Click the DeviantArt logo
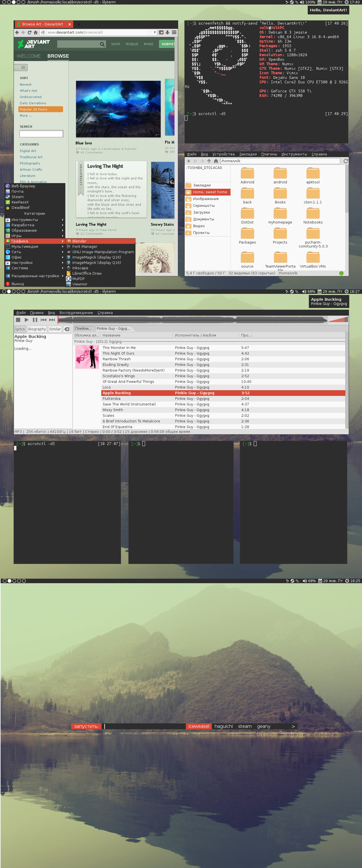 (x=34, y=44)
